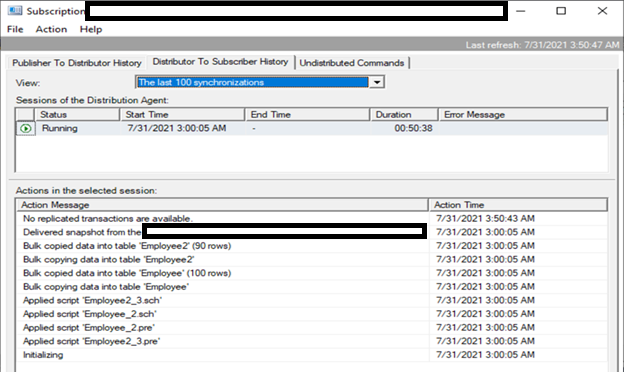The width and height of the screenshot is (624, 372).
Task: Select 'Bulk copying data into table Employee' row
Action: click(312, 286)
